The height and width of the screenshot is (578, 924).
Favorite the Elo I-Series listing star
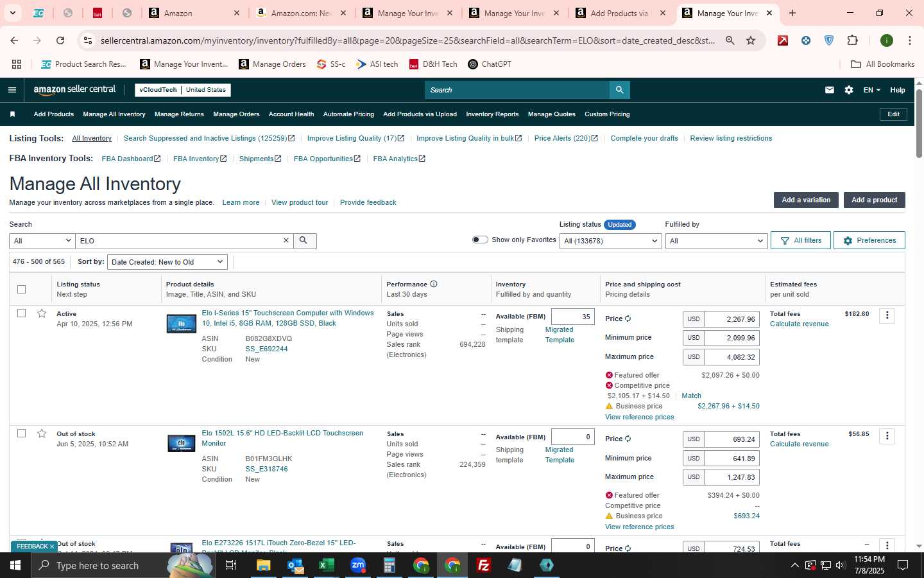[x=42, y=313]
